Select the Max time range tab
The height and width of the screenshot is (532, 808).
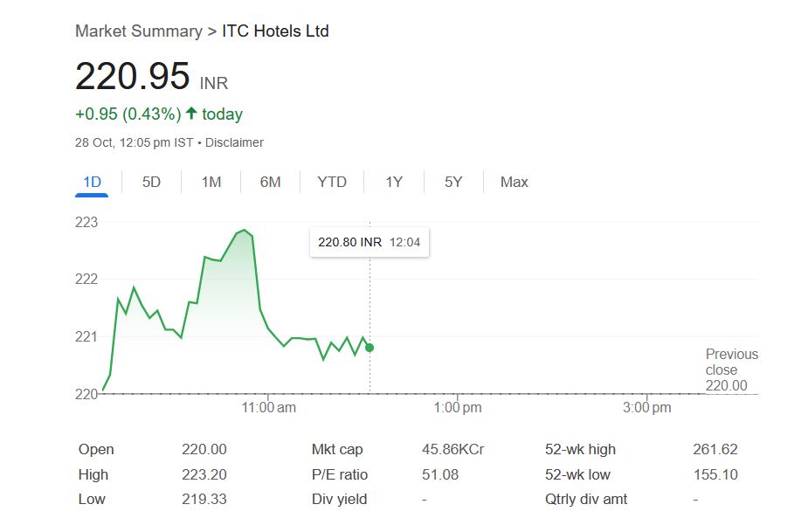[x=514, y=182]
